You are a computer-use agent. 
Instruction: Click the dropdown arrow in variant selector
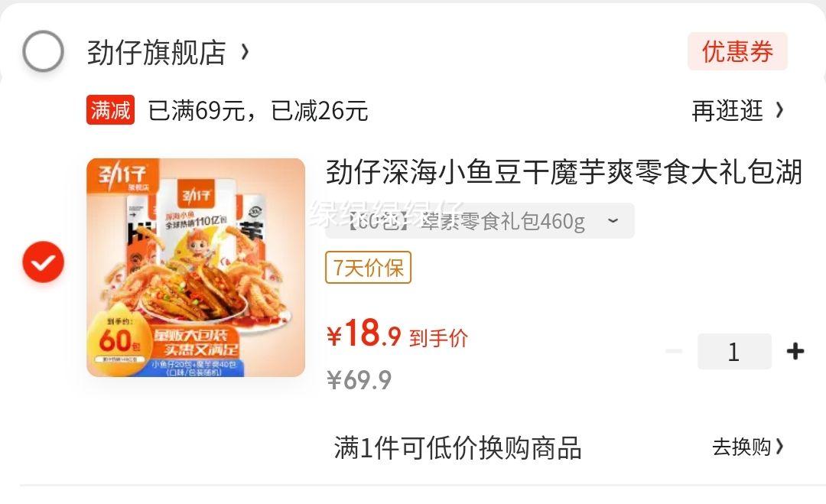613,220
